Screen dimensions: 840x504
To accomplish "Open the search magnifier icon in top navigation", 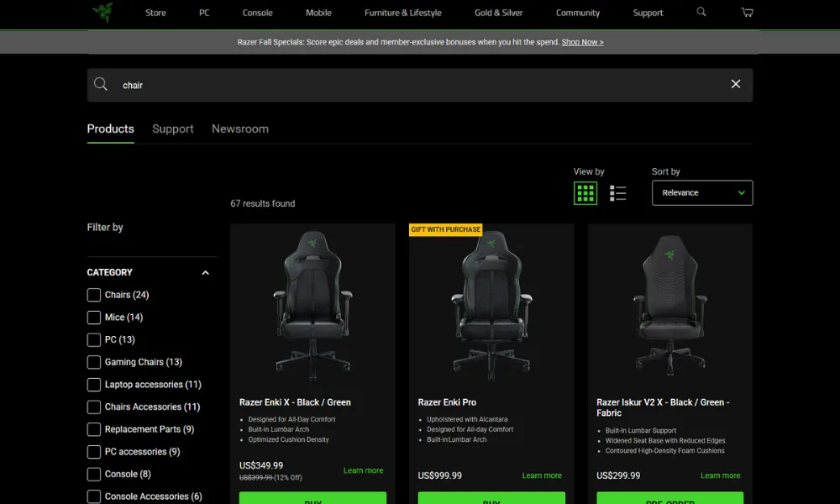I will tap(701, 13).
